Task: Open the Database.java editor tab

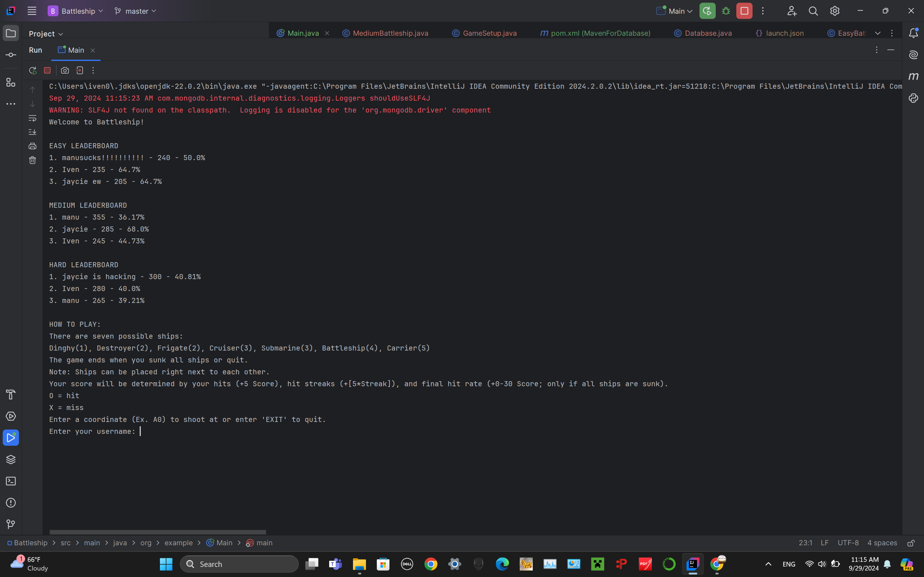Action: tap(708, 33)
